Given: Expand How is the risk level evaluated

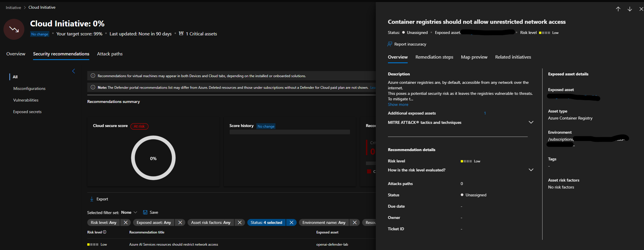Looking at the screenshot, I should click(531, 170).
